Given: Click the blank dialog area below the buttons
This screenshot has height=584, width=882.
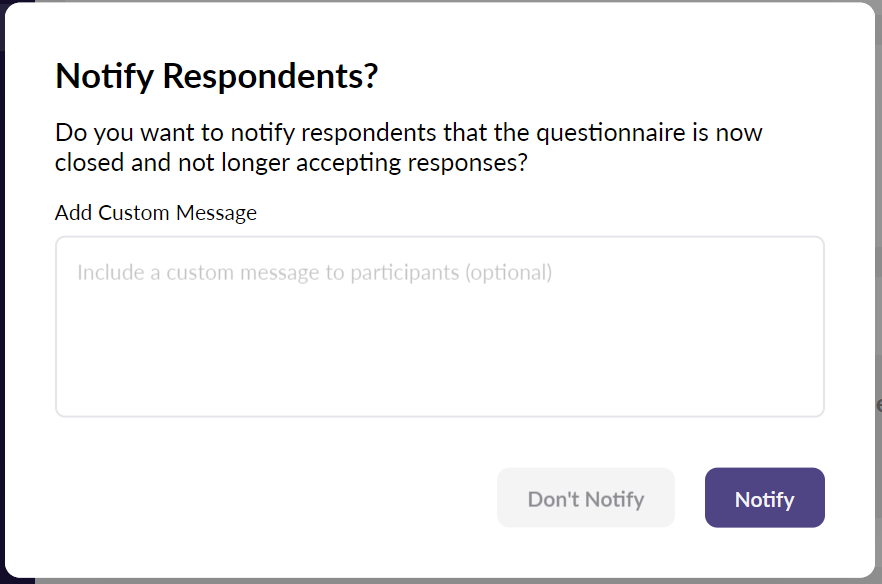Looking at the screenshot, I should 440,555.
